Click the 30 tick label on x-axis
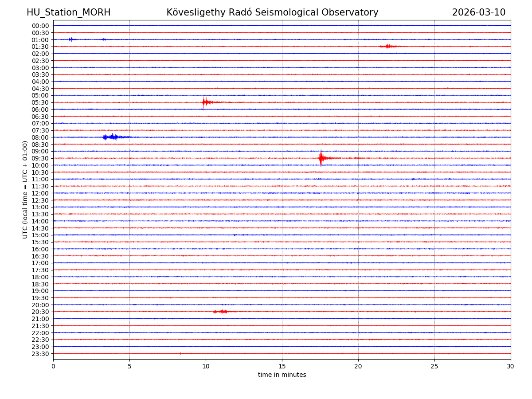Image resolution: width=532 pixels, height=399 pixels. (x=510, y=366)
